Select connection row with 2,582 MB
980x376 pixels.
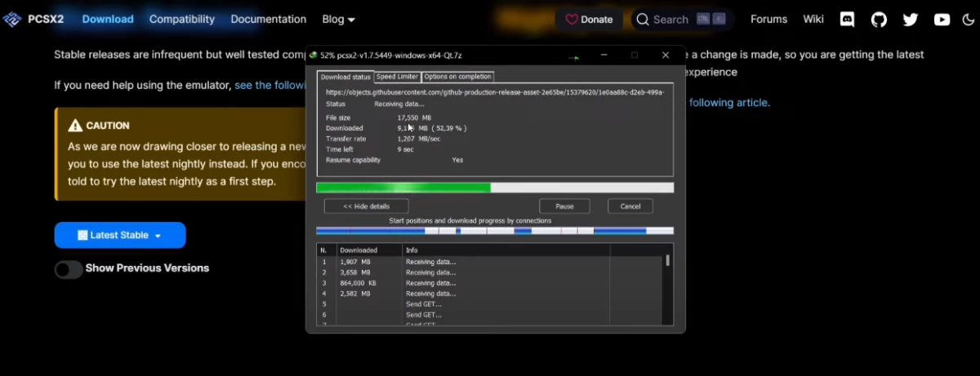pos(490,294)
